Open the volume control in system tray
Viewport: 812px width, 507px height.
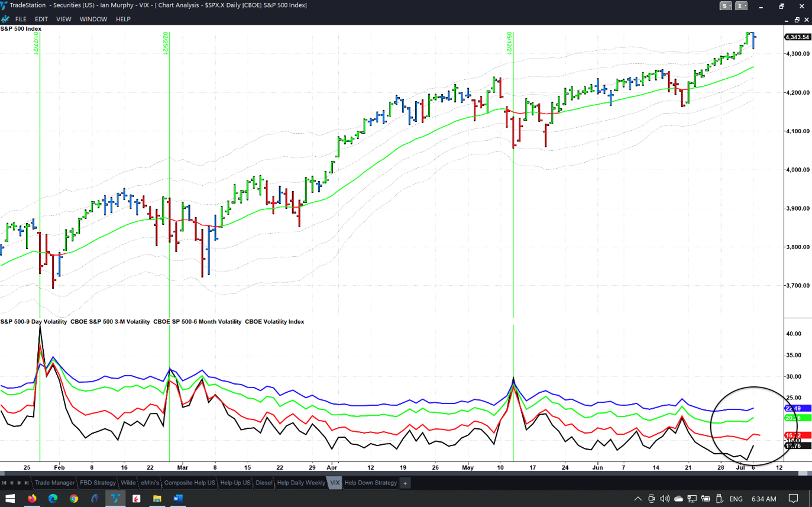665,499
